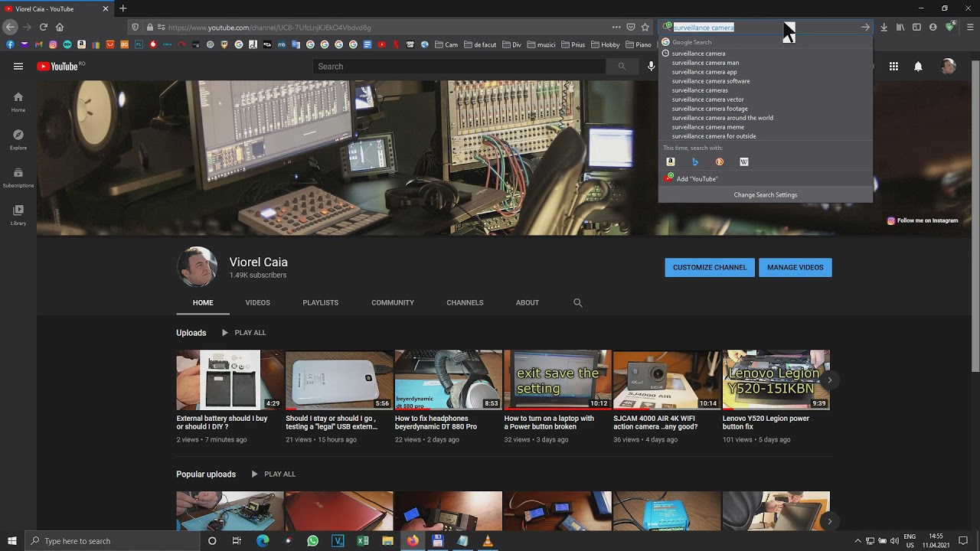Image resolution: width=980 pixels, height=551 pixels.
Task: Search this time with Amazon
Action: (671, 161)
